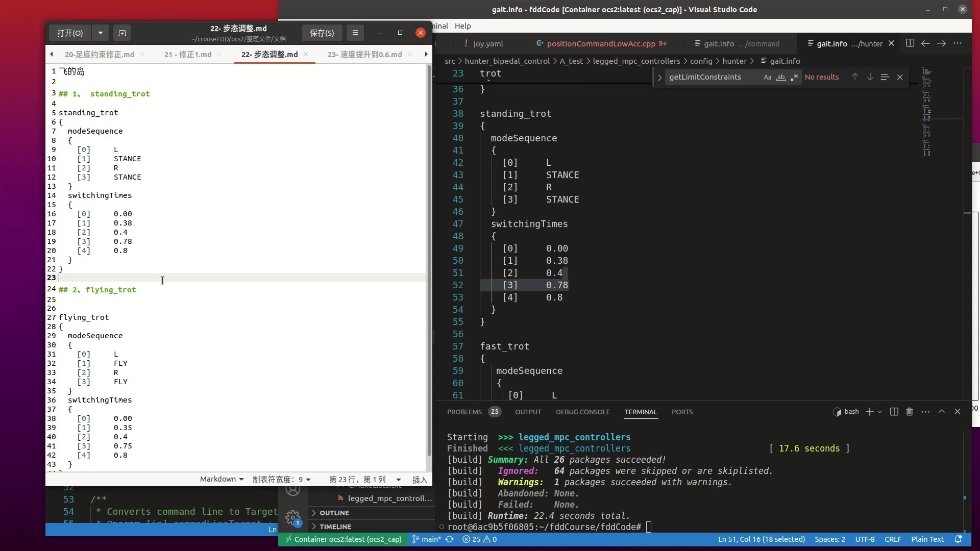Kill the terminal with trash icon

coord(909,412)
